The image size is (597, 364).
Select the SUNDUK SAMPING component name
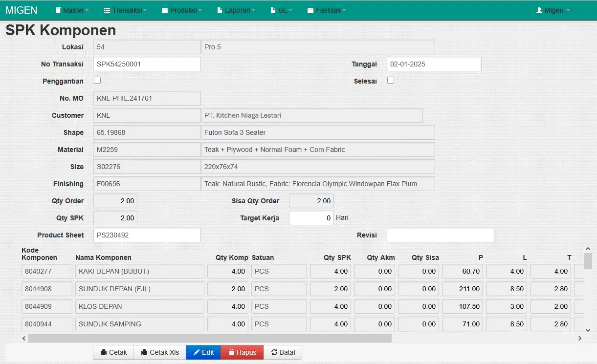click(140, 324)
